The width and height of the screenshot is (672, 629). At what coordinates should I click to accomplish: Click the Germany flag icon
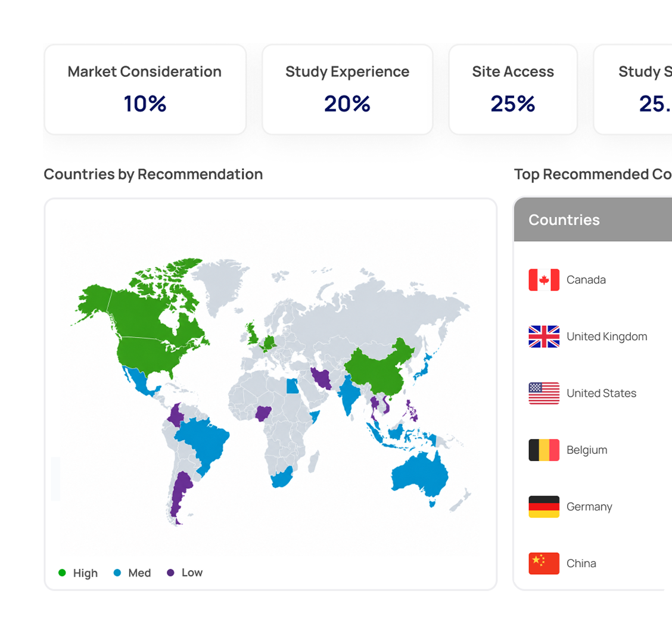pyautogui.click(x=544, y=506)
